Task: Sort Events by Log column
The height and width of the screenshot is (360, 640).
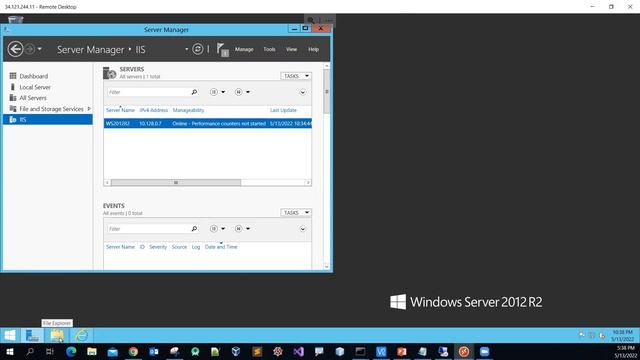Action: (x=196, y=247)
